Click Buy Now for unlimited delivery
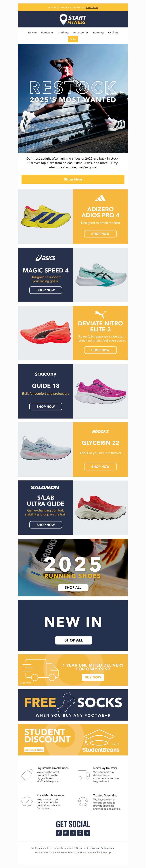This screenshot has width=146, height=868. pos(93,677)
